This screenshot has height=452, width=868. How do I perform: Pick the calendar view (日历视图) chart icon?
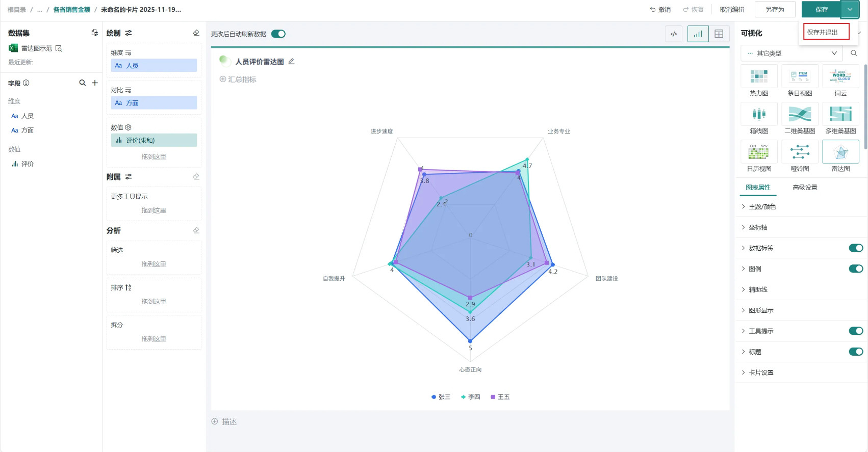759,152
